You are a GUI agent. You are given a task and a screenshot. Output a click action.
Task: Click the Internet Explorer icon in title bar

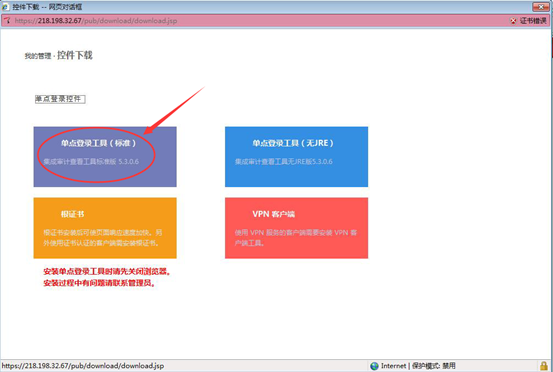(x=5, y=7)
